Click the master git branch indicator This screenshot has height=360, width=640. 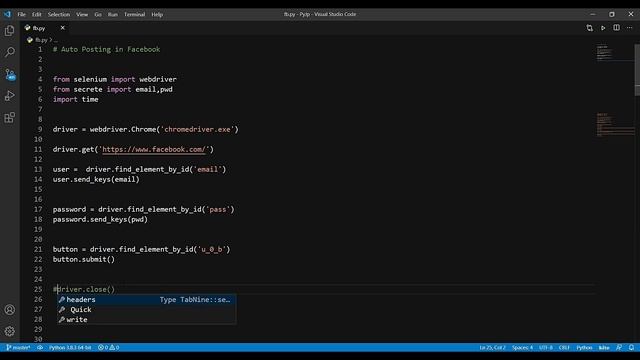click(18, 347)
